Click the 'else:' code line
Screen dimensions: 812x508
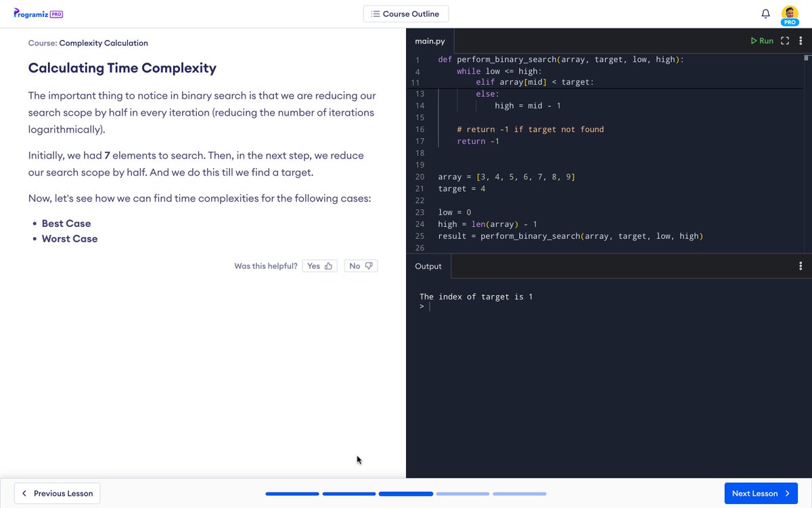point(487,94)
